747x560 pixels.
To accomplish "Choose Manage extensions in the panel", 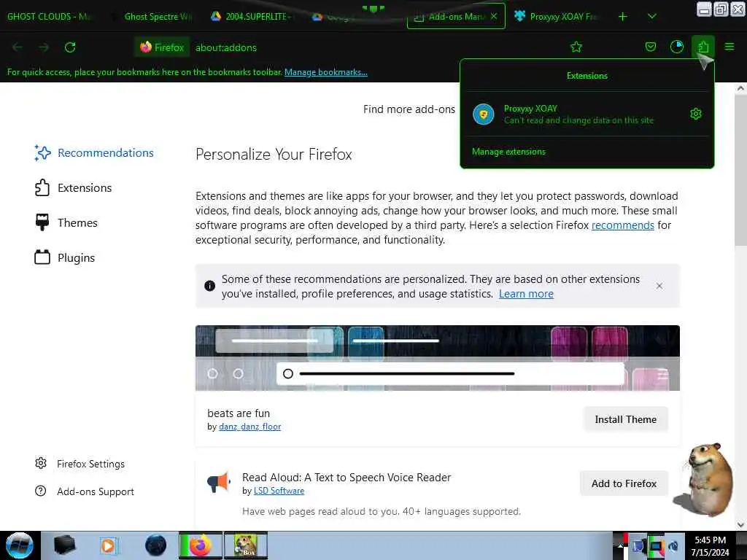I will click(x=508, y=152).
